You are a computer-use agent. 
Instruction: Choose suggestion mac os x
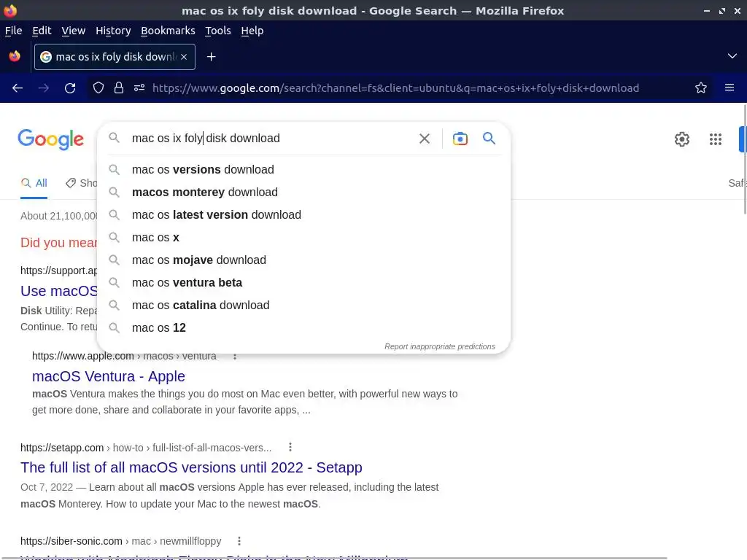(x=304, y=238)
